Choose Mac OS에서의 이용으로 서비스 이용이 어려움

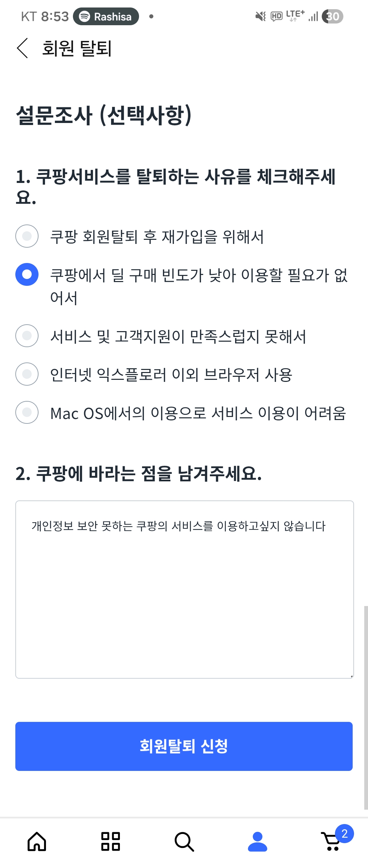coord(27,413)
